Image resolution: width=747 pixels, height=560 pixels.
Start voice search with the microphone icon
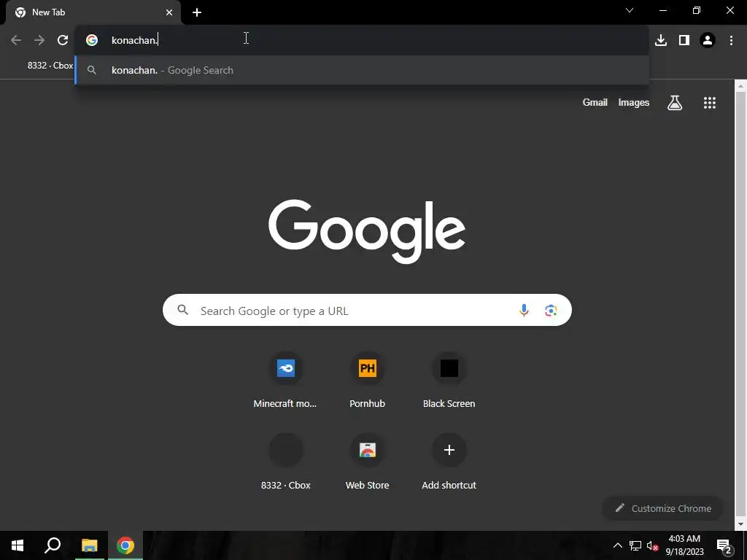[524, 310]
